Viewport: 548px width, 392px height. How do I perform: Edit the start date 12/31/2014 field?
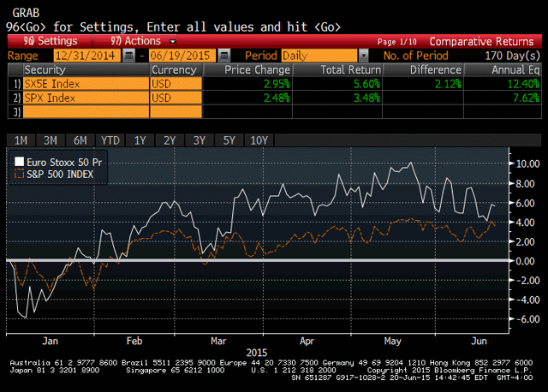pyautogui.click(x=87, y=56)
